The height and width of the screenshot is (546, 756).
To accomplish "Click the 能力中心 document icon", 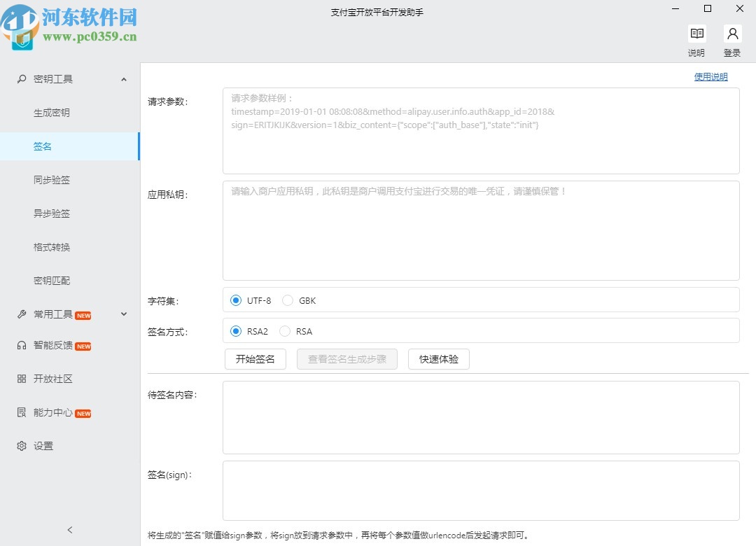I will pos(21,412).
